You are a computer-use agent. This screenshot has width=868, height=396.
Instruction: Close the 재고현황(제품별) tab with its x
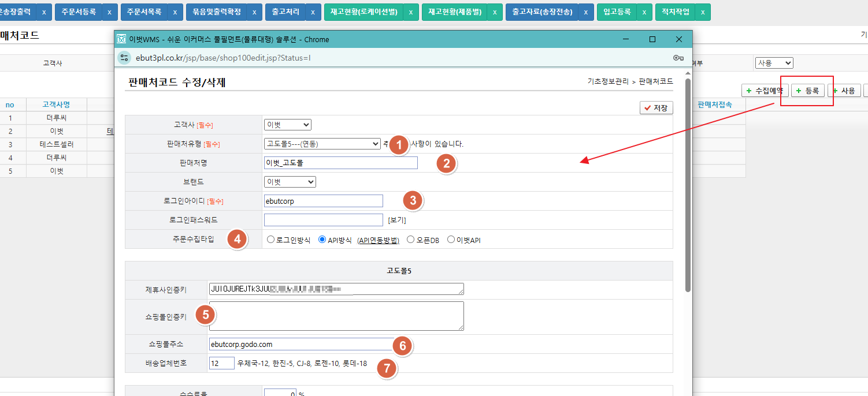click(x=494, y=12)
